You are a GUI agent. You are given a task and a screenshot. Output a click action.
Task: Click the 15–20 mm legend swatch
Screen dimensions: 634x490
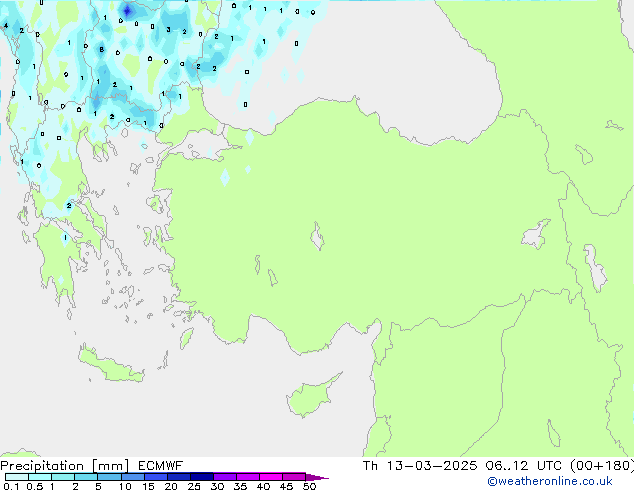155,477
